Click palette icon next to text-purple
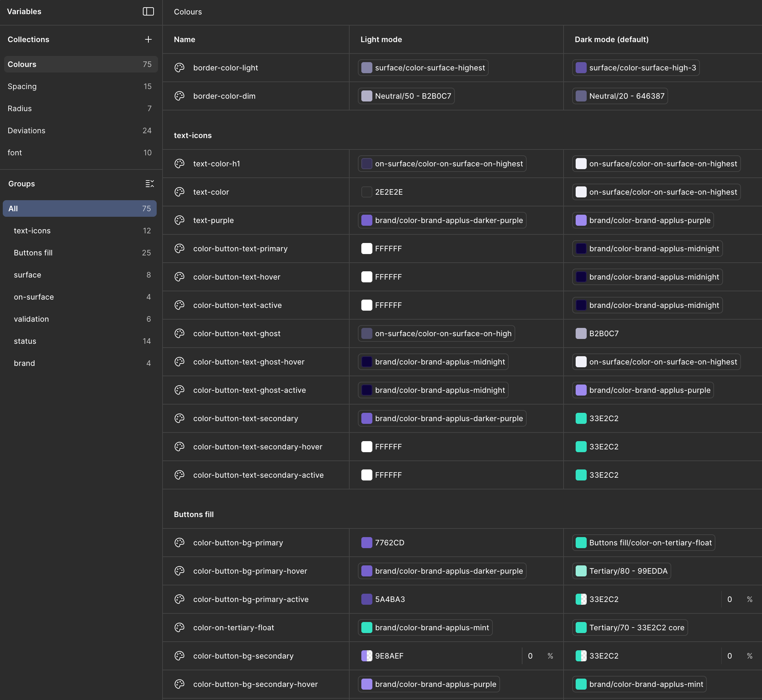The height and width of the screenshot is (700, 762). 179,221
